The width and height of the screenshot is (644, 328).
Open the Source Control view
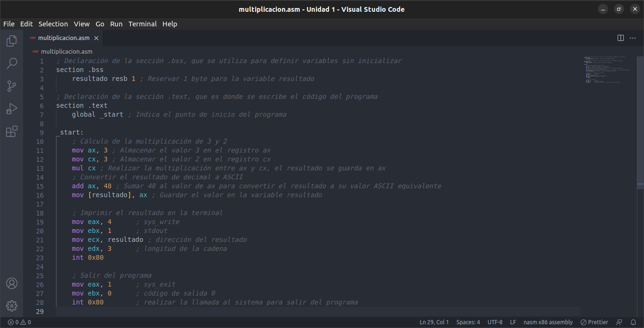click(x=12, y=86)
